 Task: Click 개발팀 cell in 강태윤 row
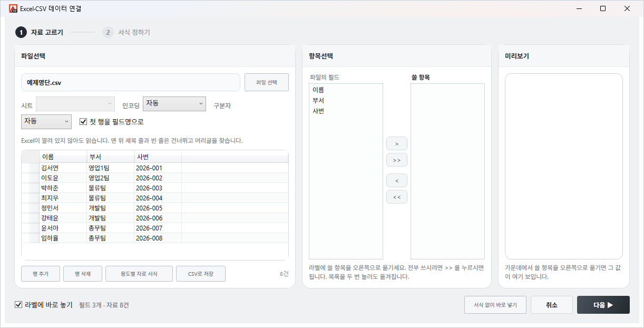point(111,218)
